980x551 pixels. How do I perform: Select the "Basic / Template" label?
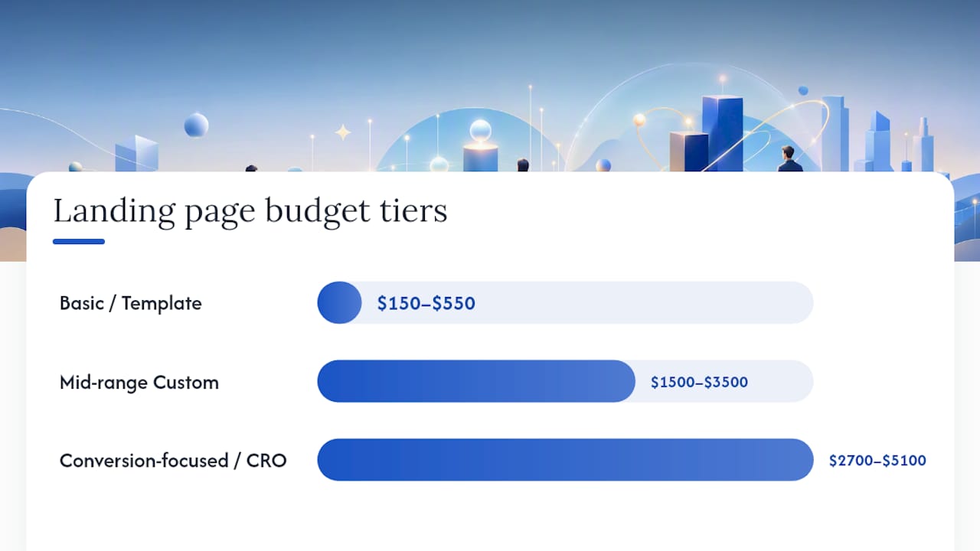click(x=131, y=303)
